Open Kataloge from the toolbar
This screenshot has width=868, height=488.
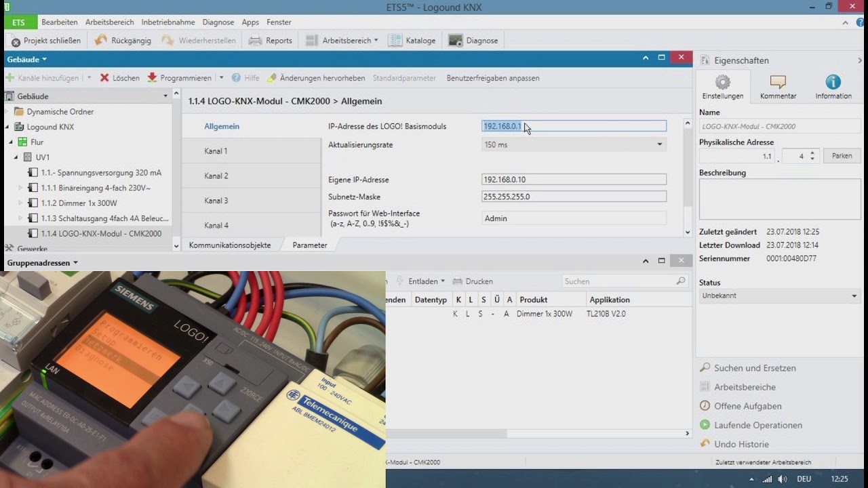coord(412,41)
